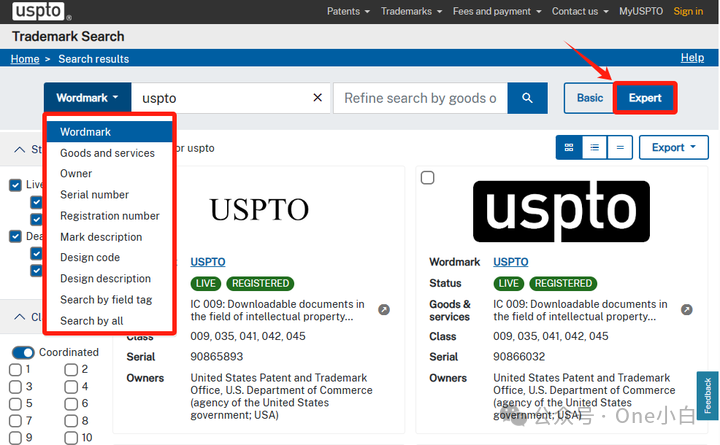Click the magnifier search button

coord(528,98)
